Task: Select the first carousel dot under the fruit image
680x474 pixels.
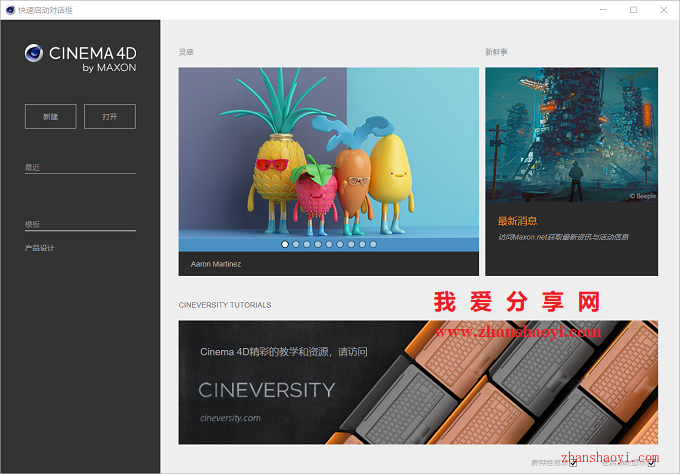Action: (x=285, y=244)
